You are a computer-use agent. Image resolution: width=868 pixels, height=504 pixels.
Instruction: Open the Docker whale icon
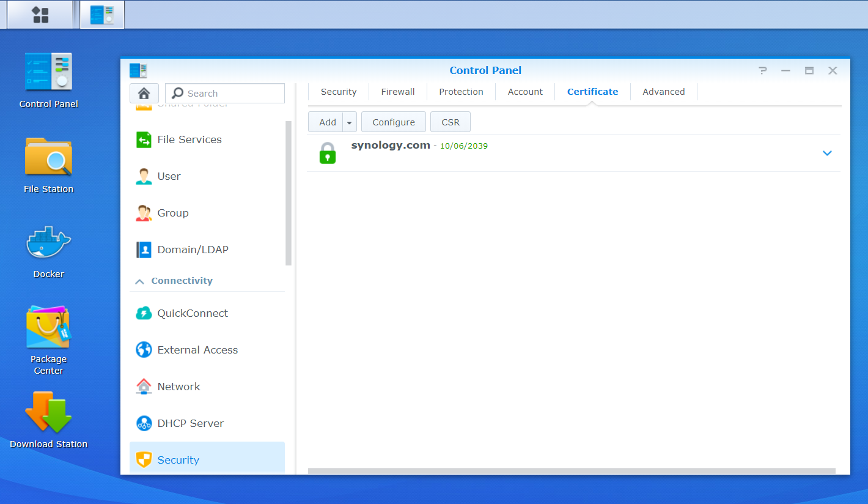pos(48,242)
